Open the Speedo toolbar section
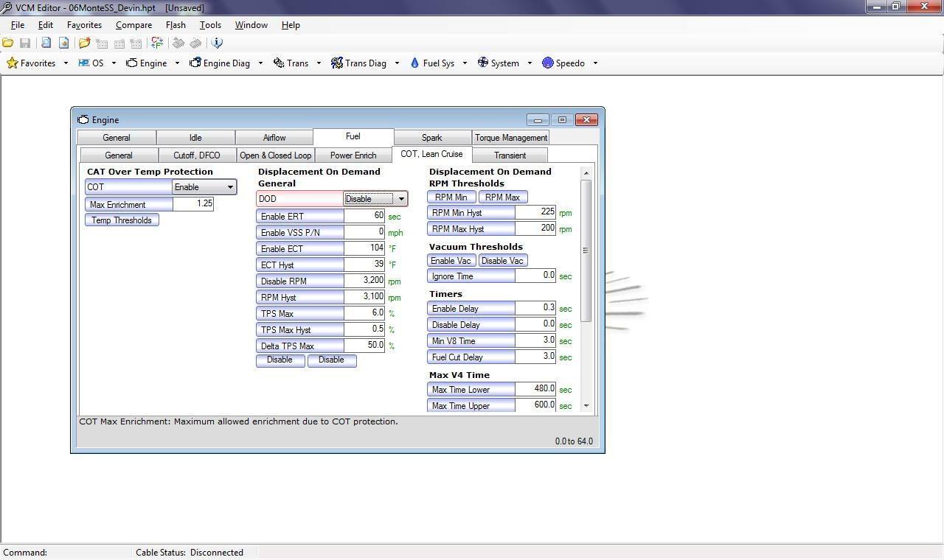Screen dimensions: 944x560 click(563, 63)
